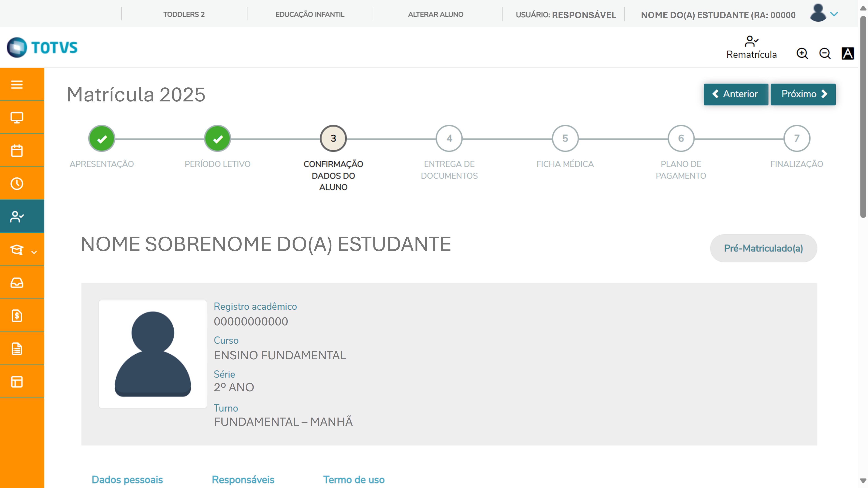The height and width of the screenshot is (488, 868).
Task: Click the Próximo button
Action: click(803, 94)
